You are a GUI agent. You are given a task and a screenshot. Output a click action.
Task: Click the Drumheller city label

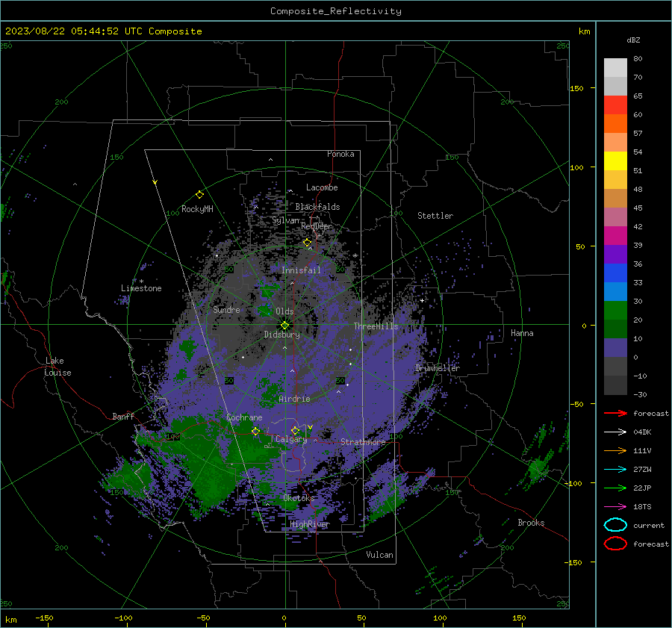click(x=438, y=368)
